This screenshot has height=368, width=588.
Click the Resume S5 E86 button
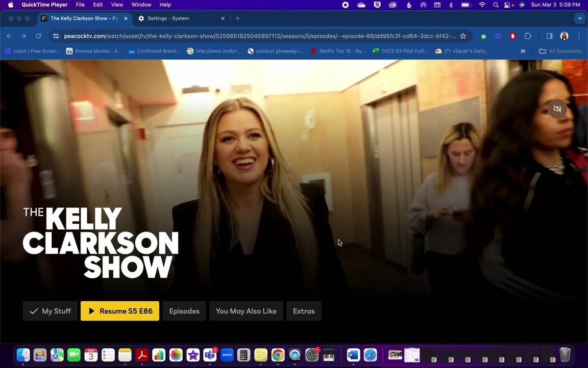pyautogui.click(x=120, y=311)
